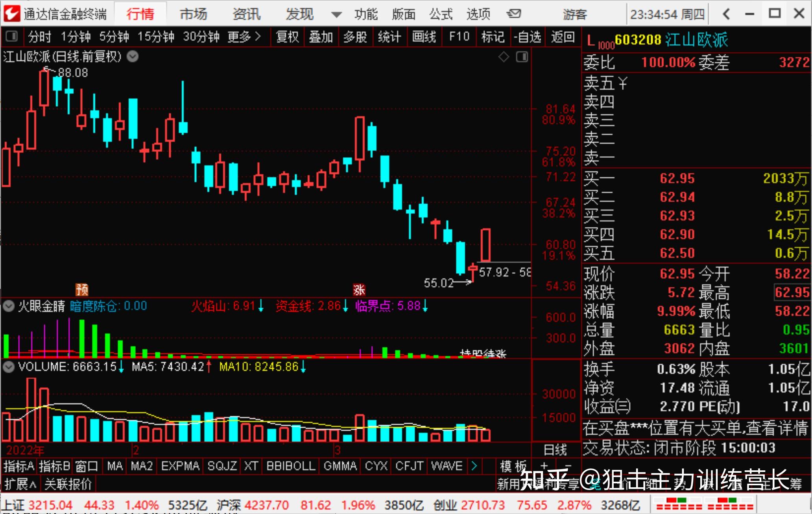Toggle right info panel icon on chart

(522, 57)
